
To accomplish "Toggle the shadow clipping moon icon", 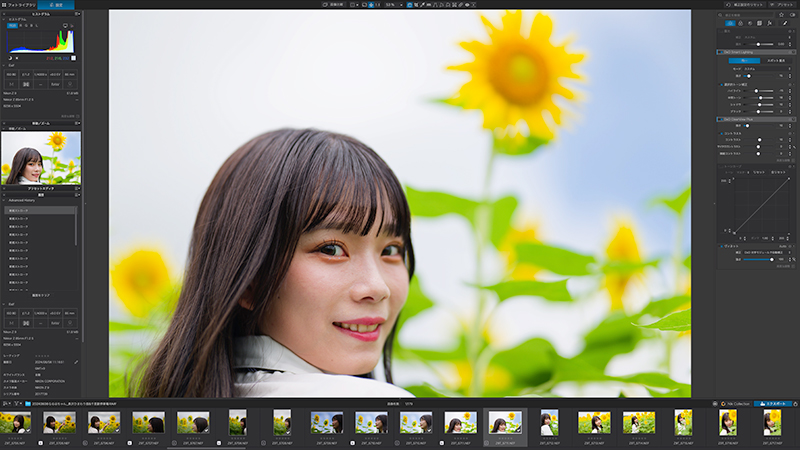I will [x=10, y=58].
